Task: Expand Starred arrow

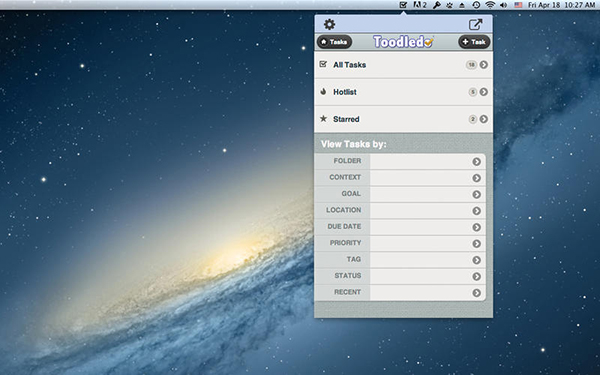Action: click(x=484, y=119)
